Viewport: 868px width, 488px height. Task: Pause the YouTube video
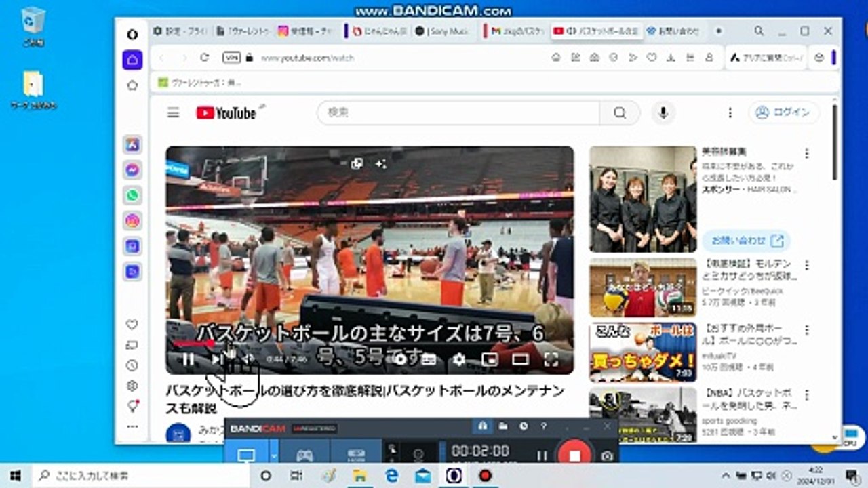coord(189,359)
